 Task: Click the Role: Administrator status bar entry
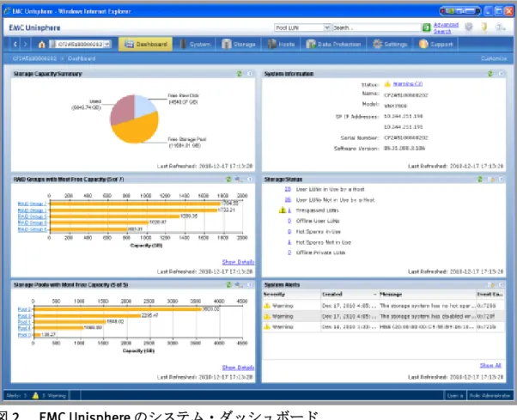(490, 395)
